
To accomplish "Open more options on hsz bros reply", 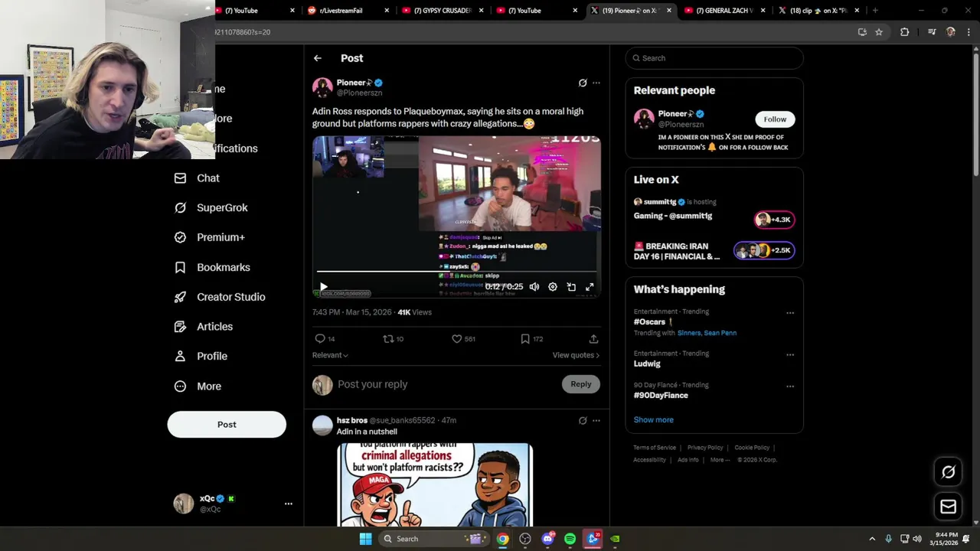I will [x=596, y=420].
